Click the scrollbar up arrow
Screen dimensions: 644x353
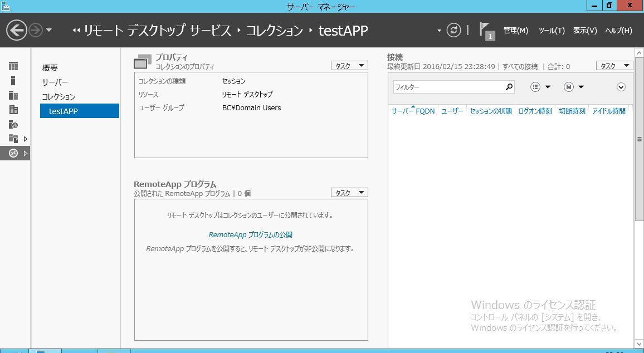(x=640, y=52)
